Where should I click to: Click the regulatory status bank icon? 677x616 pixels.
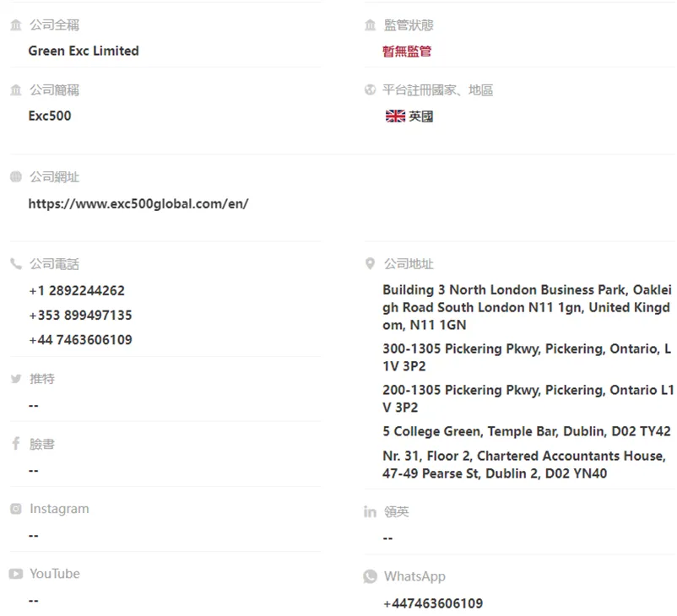tap(370, 25)
